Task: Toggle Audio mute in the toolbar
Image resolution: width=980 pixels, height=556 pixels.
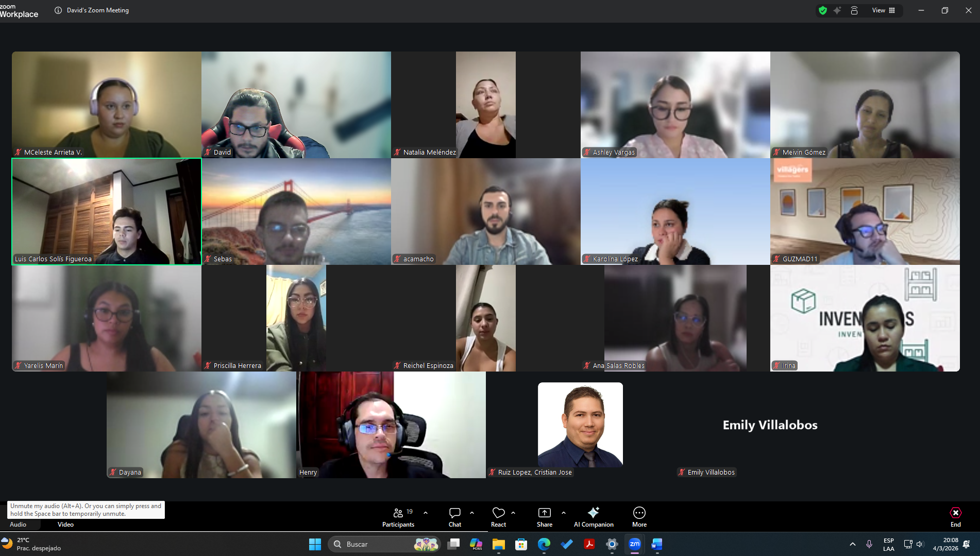Action: (18, 524)
